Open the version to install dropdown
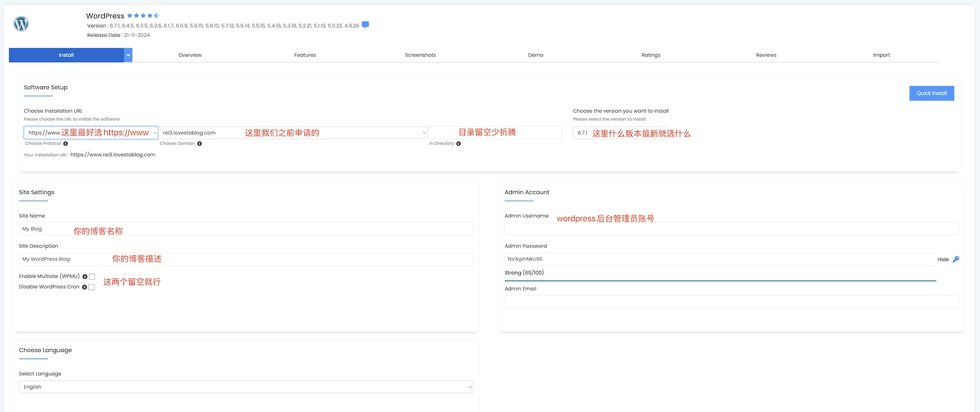980x412 pixels. [x=620, y=133]
